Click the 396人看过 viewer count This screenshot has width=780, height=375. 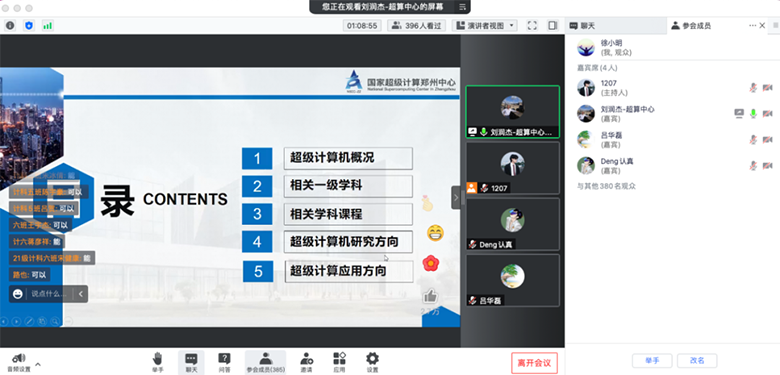click(417, 25)
